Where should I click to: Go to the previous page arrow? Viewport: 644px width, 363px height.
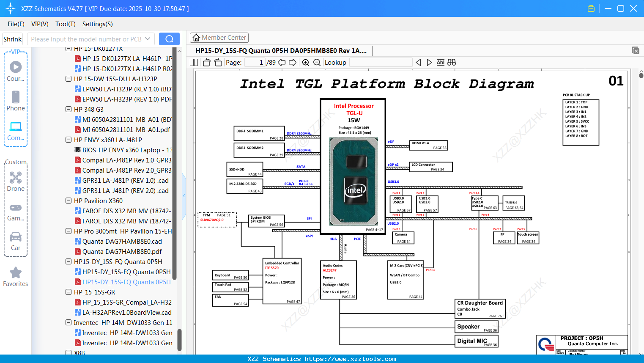282,63
